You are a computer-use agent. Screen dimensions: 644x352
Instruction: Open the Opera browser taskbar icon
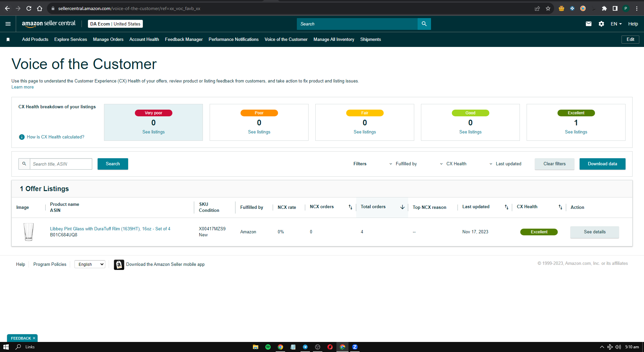(330, 347)
